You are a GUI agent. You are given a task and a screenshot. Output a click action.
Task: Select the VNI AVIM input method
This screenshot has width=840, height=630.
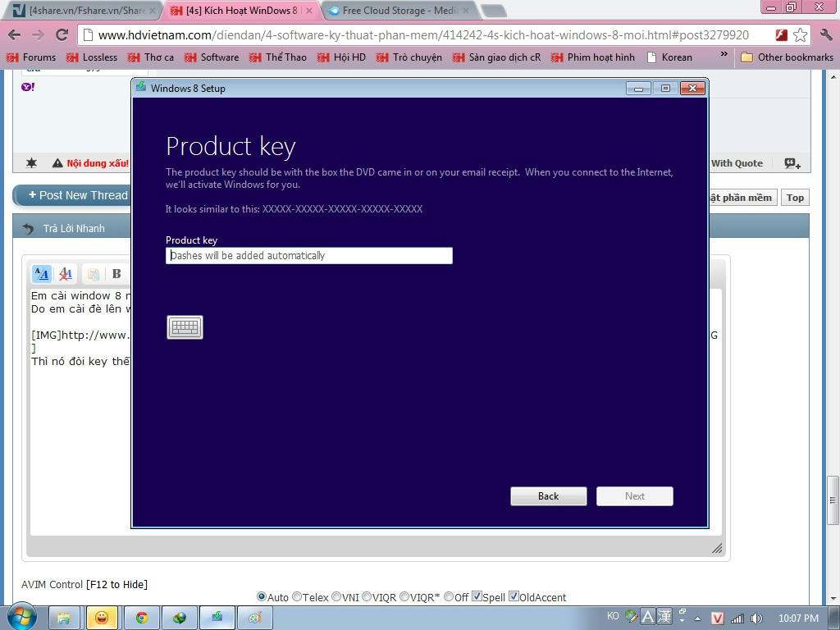point(336,596)
